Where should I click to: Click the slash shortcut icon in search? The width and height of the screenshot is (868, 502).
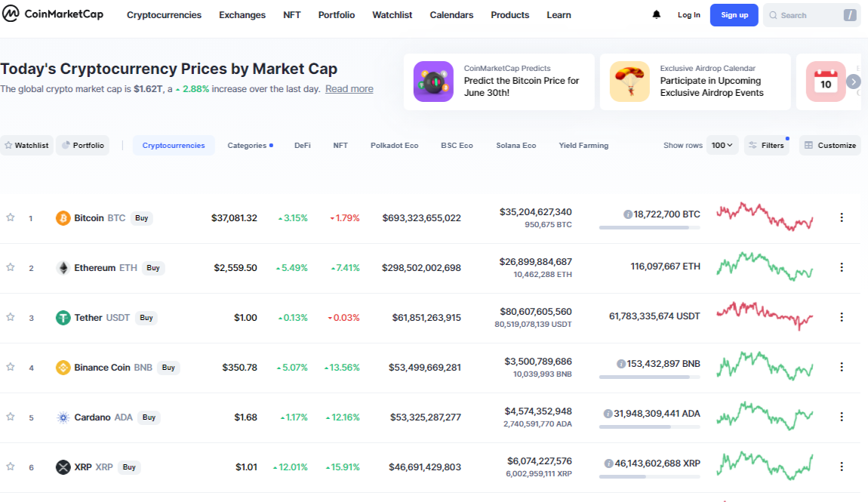click(850, 15)
